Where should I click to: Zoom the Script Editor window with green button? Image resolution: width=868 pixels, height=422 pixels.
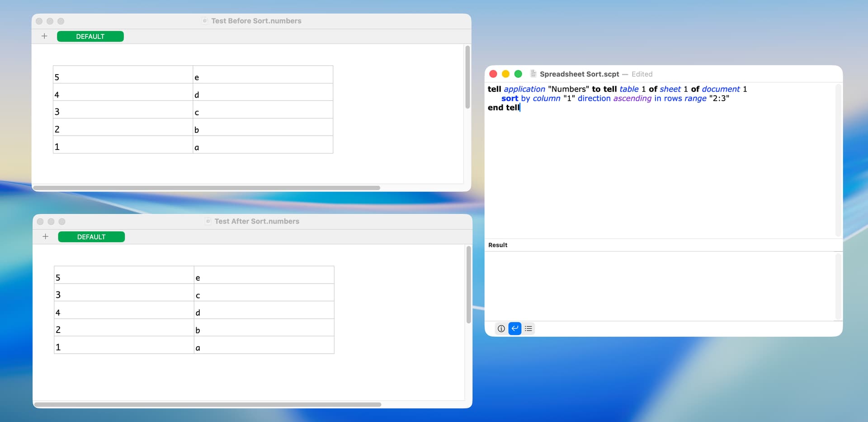pyautogui.click(x=519, y=74)
